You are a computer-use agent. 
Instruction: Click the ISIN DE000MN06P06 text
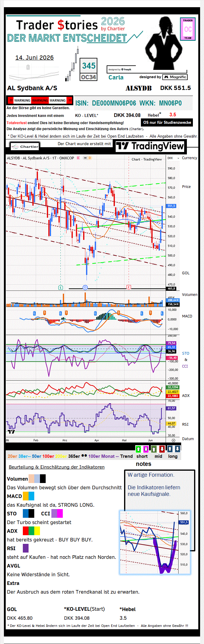click(x=106, y=103)
